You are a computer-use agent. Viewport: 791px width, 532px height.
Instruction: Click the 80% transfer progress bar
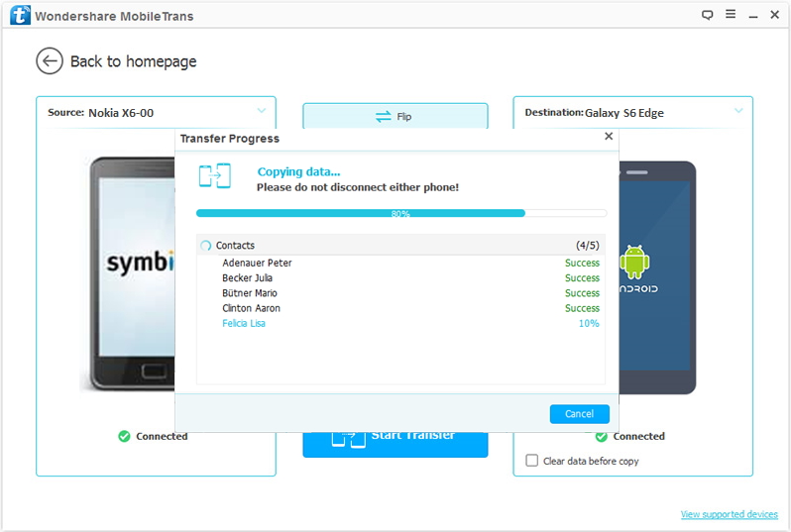point(401,213)
